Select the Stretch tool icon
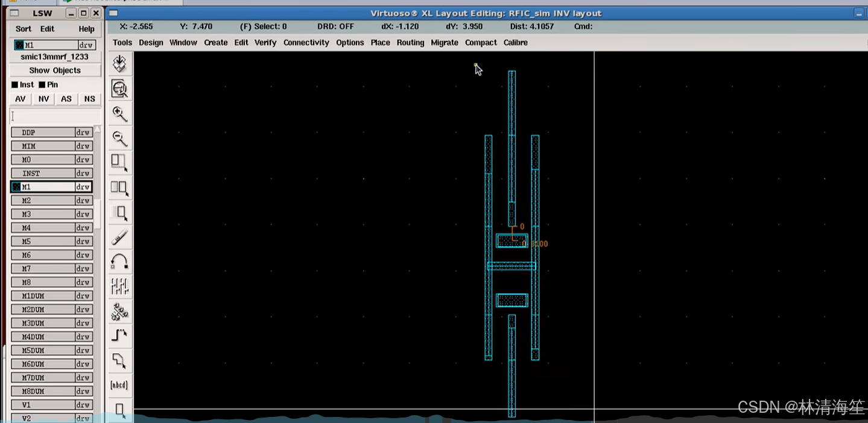 pyautogui.click(x=120, y=163)
